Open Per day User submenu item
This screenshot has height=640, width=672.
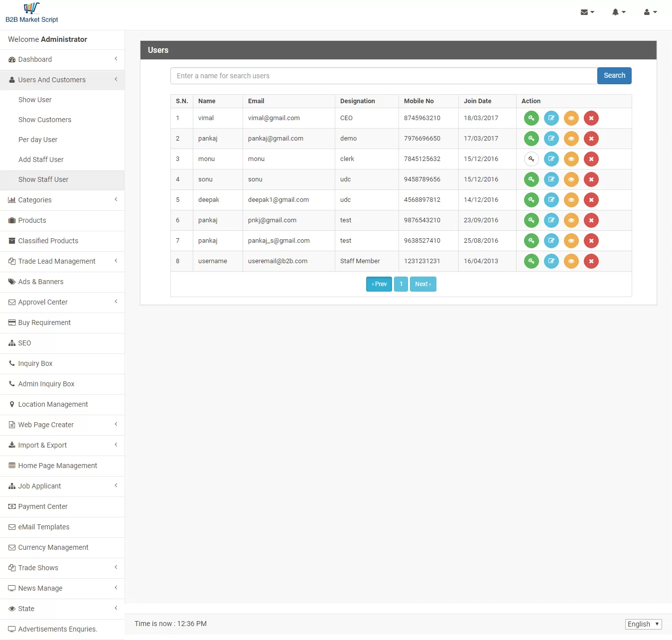[x=62, y=140]
